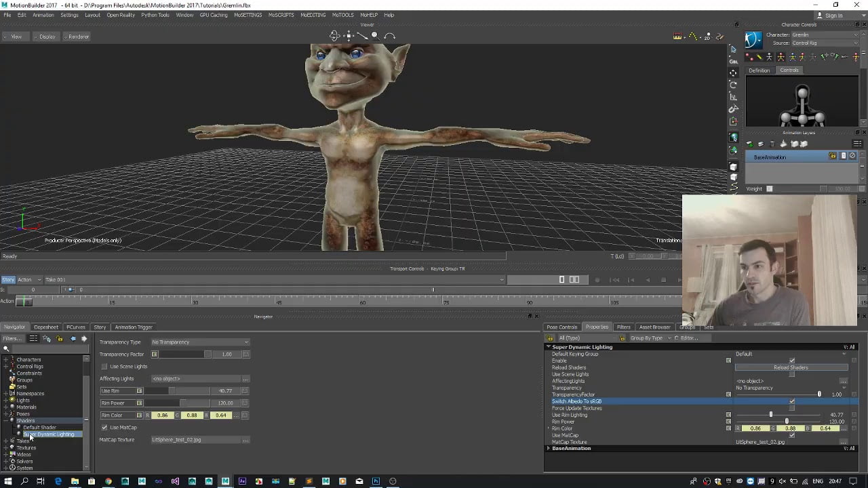Open the MoSCRIPTS menu
868x488 pixels.
281,15
